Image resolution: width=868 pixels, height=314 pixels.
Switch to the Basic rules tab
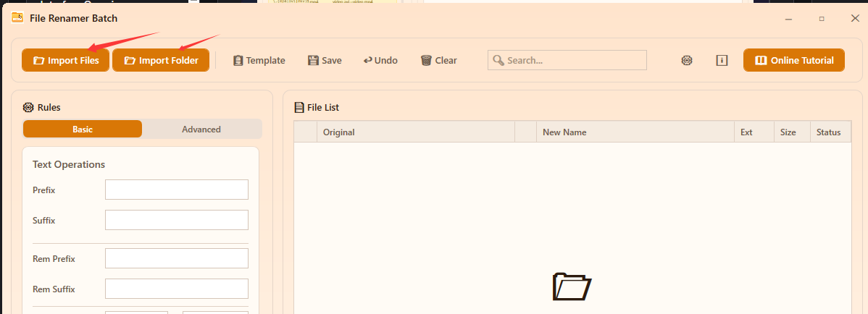(83, 130)
